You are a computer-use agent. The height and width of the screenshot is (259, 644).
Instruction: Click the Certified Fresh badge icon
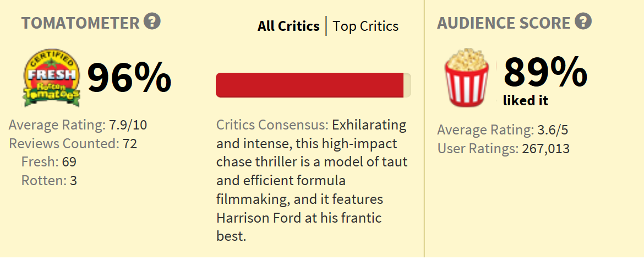click(x=52, y=77)
